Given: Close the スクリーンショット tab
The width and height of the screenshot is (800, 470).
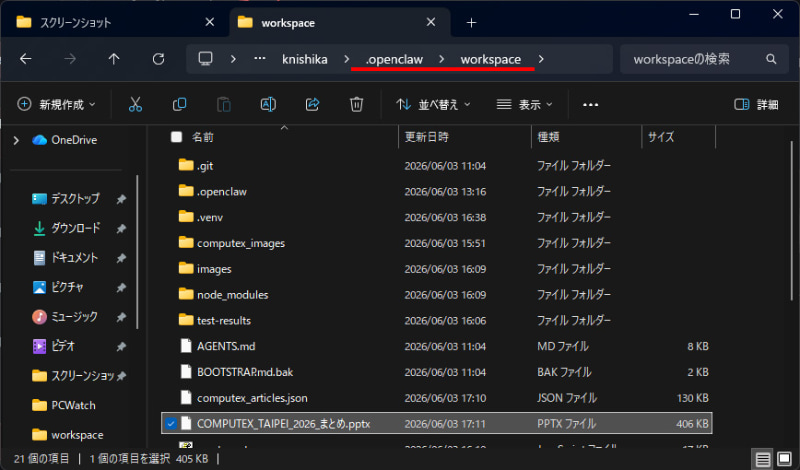Looking at the screenshot, I should tap(210, 22).
